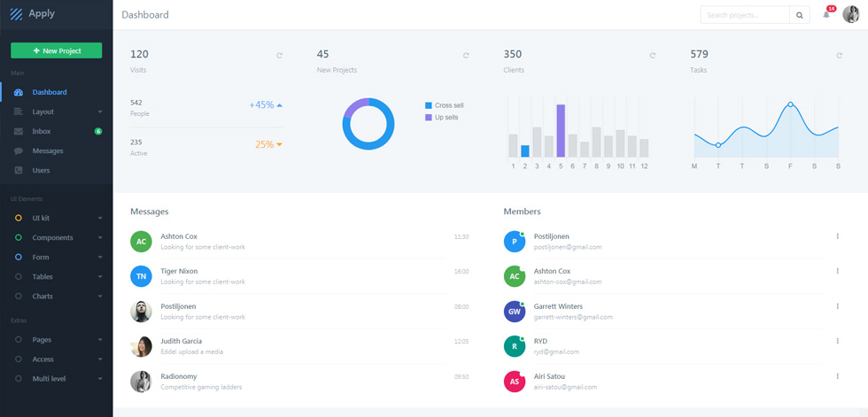Open Judith Garcia's message

pyautogui.click(x=299, y=346)
